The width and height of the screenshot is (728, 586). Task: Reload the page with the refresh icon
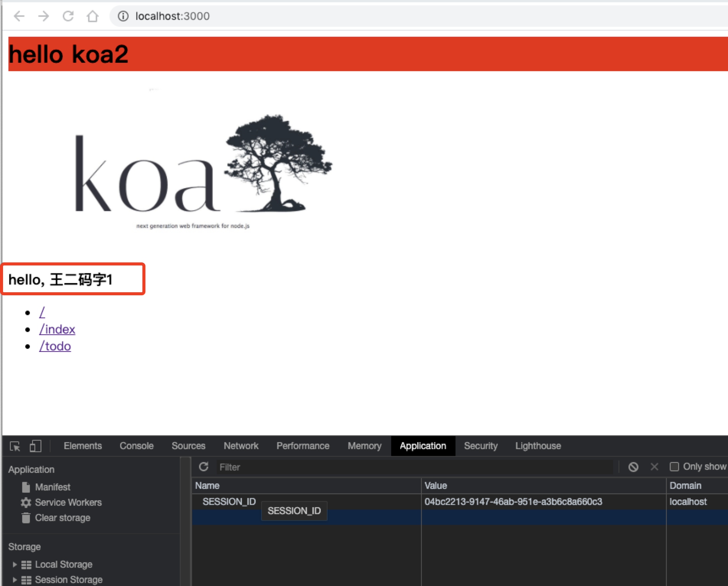(68, 16)
